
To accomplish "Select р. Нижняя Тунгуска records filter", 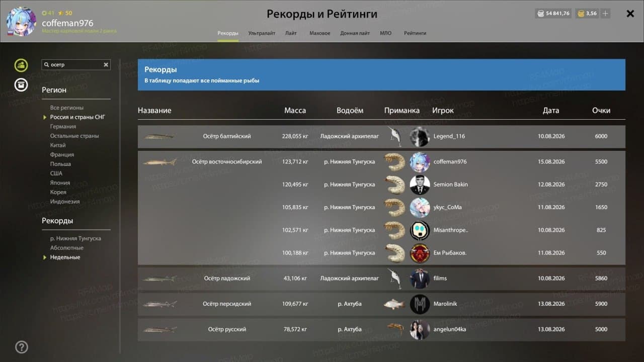I will coord(75,238).
